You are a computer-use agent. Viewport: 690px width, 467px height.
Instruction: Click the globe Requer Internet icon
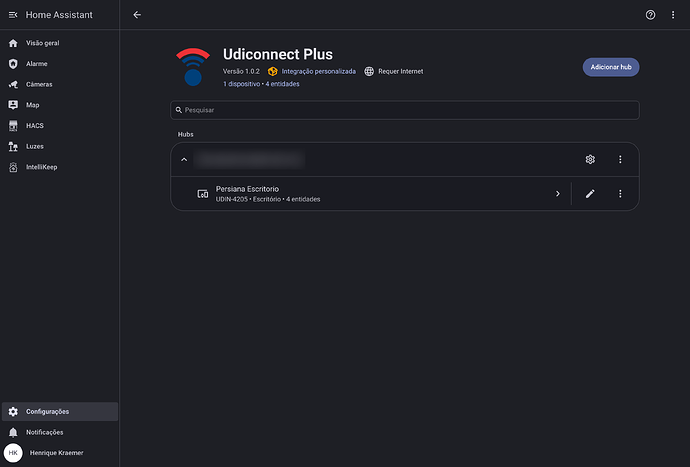tap(369, 71)
